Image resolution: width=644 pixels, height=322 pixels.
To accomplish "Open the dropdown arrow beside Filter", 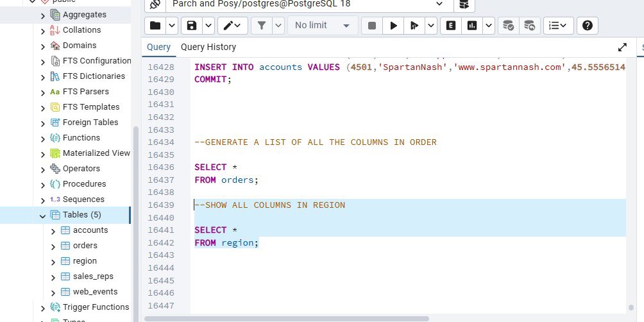I will click(x=278, y=26).
